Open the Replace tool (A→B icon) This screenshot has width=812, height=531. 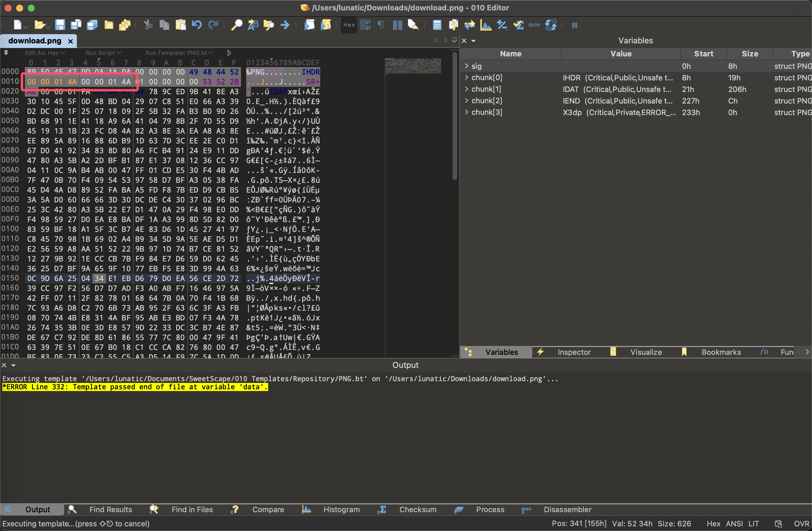click(x=253, y=25)
